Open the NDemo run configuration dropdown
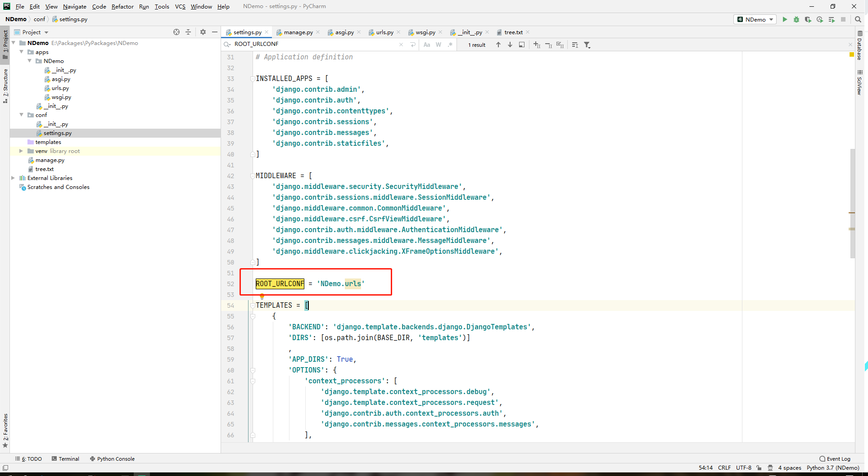 tap(755, 19)
